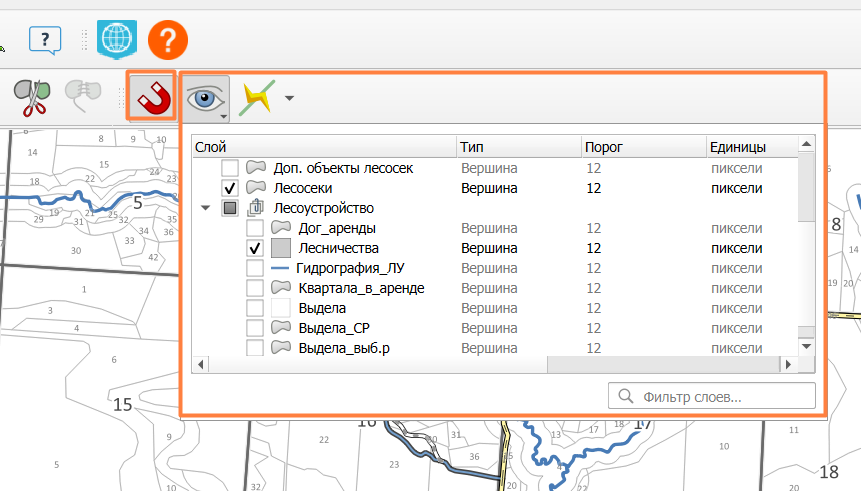The width and height of the screenshot is (861, 491).
Task: Select the scissors split features tool
Action: [x=32, y=97]
